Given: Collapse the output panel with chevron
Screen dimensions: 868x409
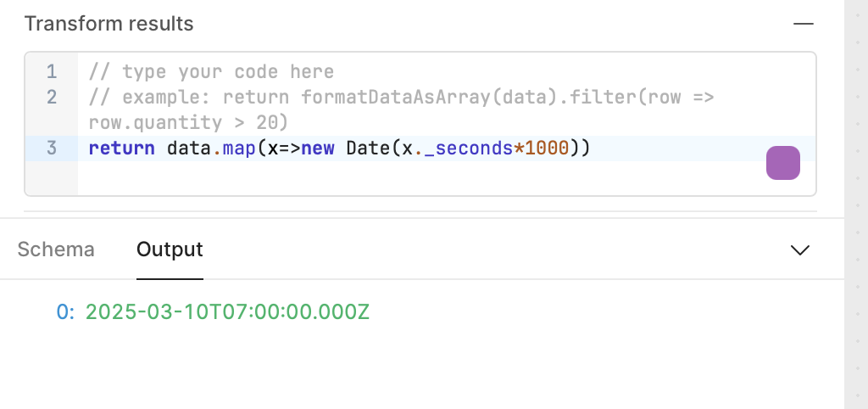Looking at the screenshot, I should pyautogui.click(x=800, y=250).
